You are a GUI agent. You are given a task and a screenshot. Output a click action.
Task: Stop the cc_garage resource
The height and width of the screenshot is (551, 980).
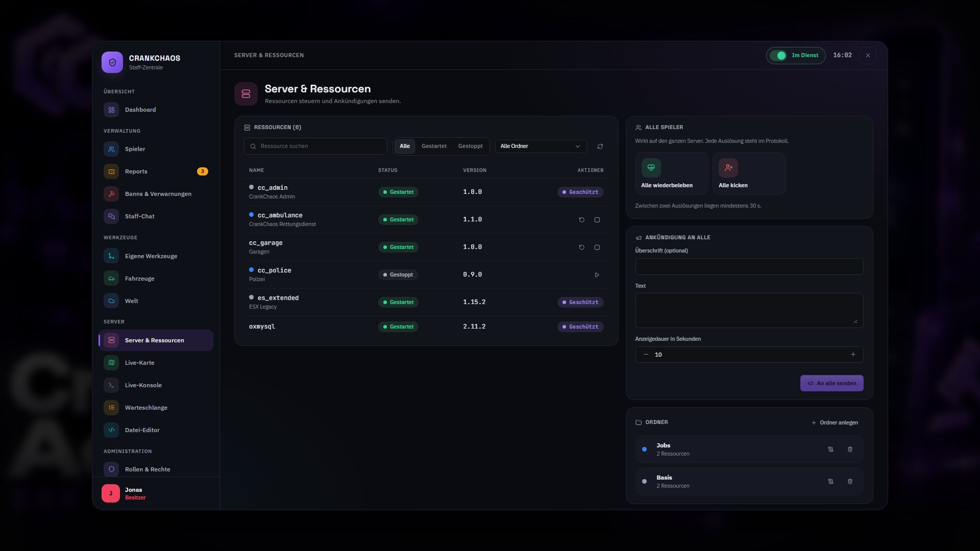click(597, 247)
